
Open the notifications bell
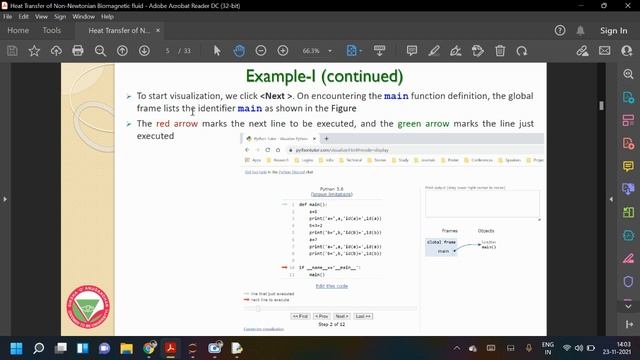[580, 30]
